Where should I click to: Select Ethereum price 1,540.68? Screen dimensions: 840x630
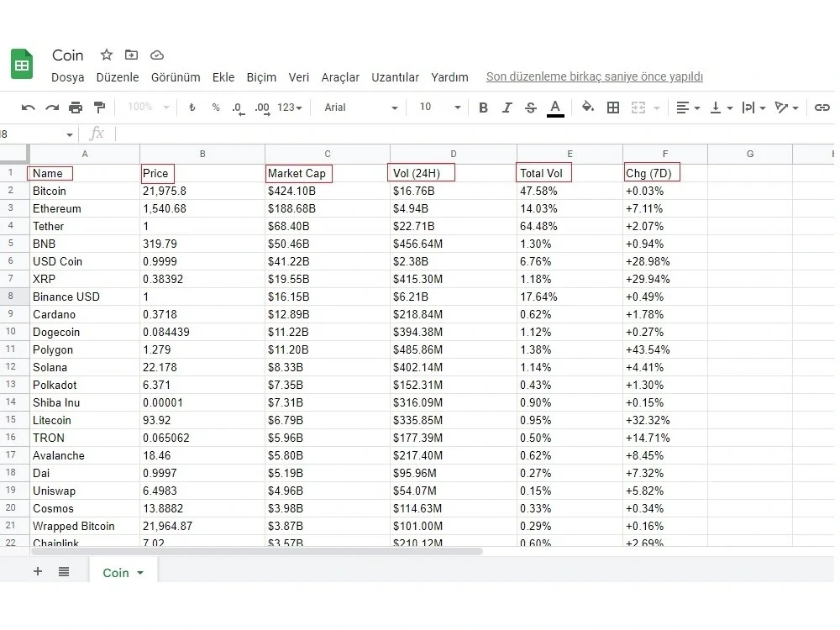click(202, 208)
